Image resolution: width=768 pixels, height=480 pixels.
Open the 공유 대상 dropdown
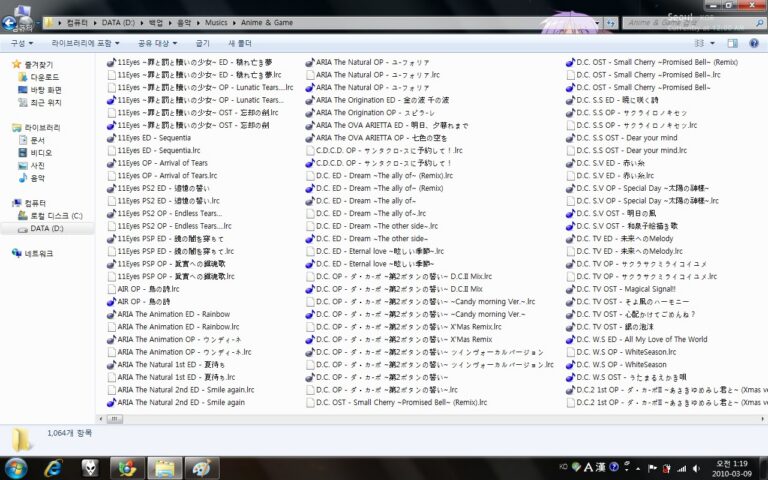tap(157, 43)
